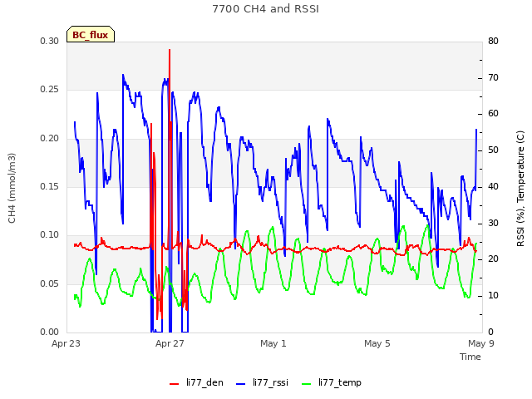Click the red li77_den legend swatch
This screenshot has width=532, height=399.
click(174, 384)
